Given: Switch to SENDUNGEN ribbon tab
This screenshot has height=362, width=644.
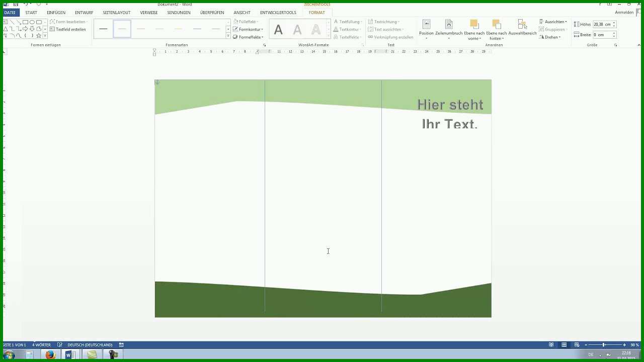Looking at the screenshot, I should click(x=179, y=13).
